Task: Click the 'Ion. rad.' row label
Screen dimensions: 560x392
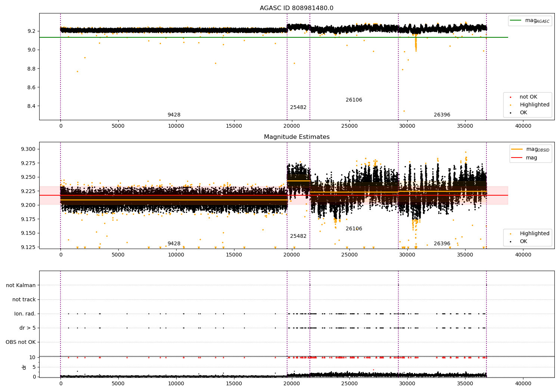Action: [25, 314]
